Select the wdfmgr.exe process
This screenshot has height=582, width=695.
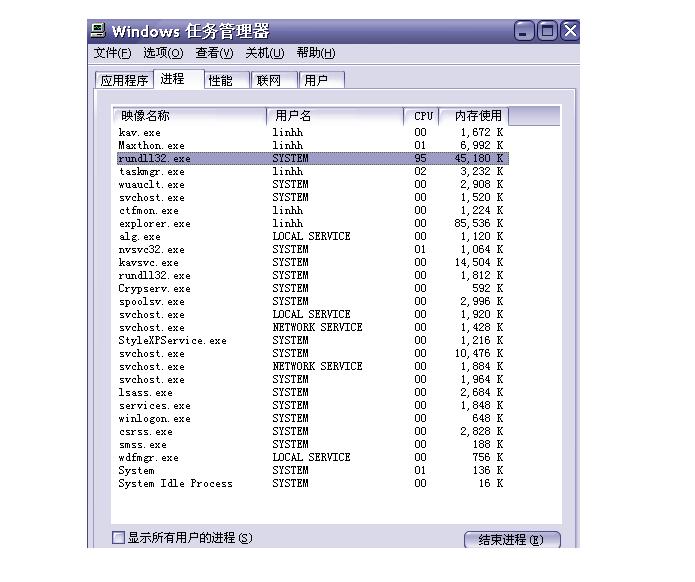(313, 457)
